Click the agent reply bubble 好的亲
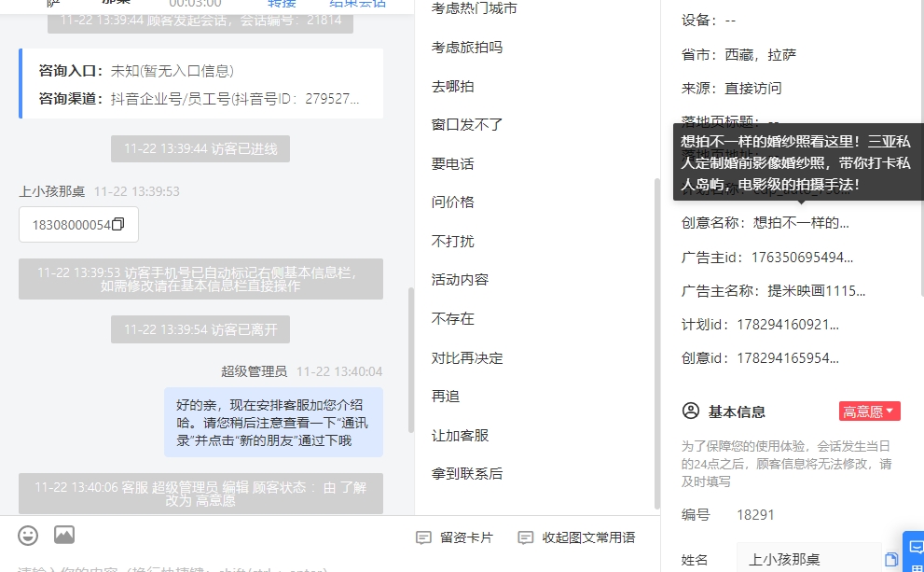This screenshot has width=924, height=572. pos(273,422)
